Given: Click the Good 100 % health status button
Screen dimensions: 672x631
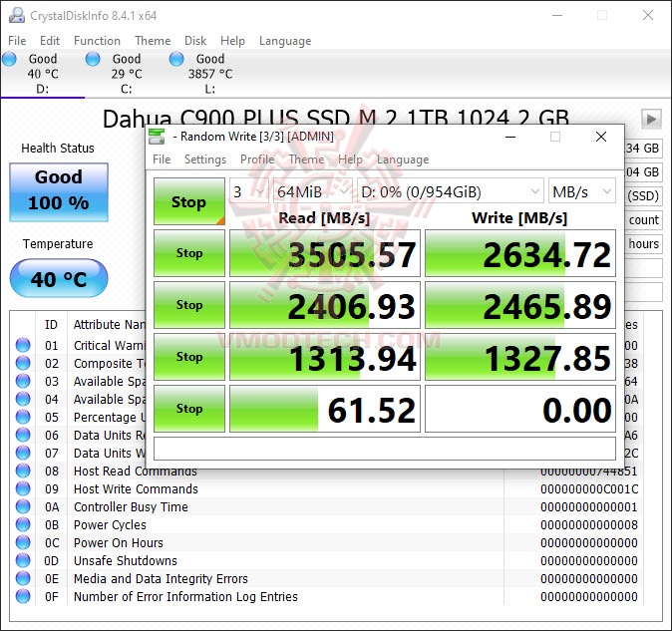Looking at the screenshot, I should tap(59, 192).
